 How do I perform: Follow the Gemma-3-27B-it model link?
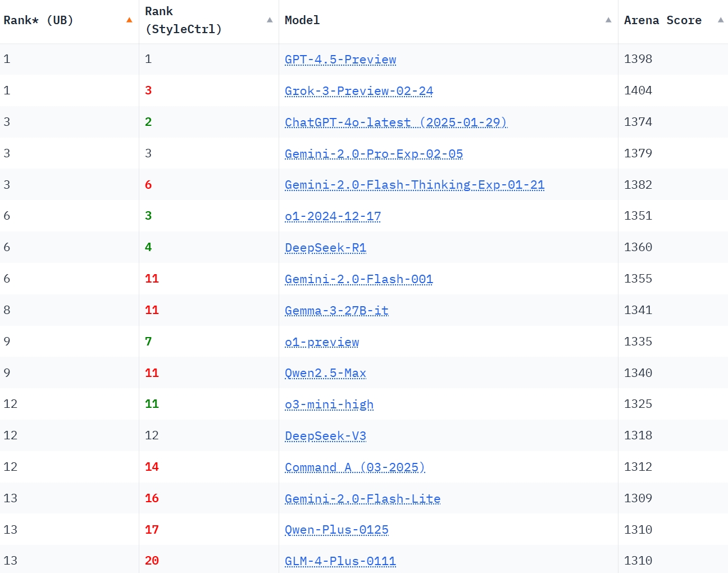[x=336, y=311]
